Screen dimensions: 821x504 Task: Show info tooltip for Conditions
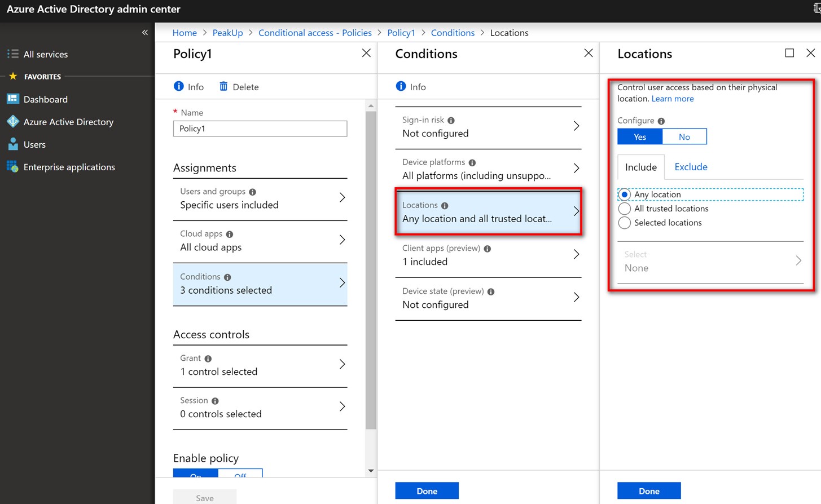click(227, 277)
